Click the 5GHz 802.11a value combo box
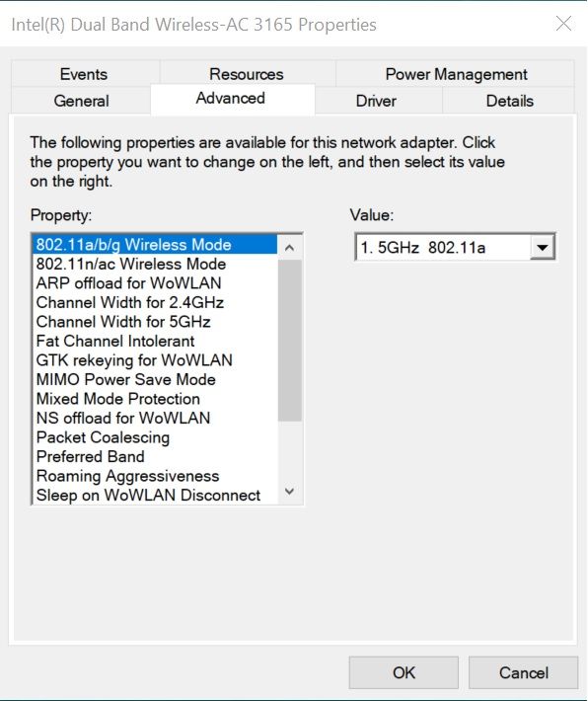Image resolution: width=588 pixels, height=701 pixels. [x=455, y=247]
